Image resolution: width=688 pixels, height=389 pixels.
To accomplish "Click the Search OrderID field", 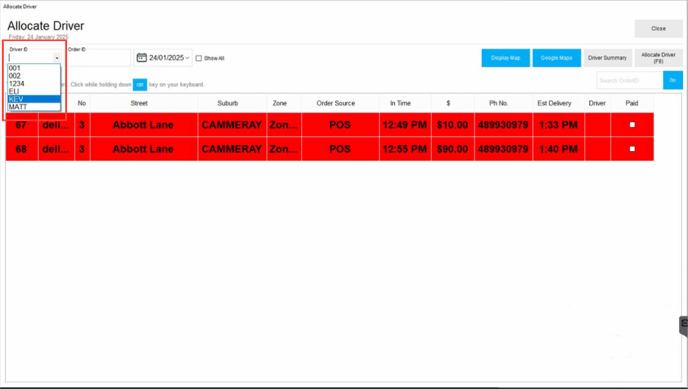I will pos(630,80).
